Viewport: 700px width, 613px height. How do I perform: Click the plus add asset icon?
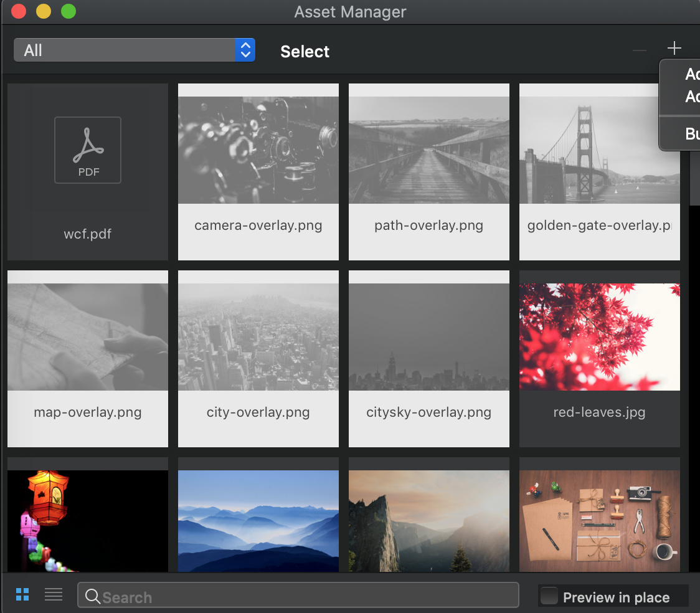[674, 49]
